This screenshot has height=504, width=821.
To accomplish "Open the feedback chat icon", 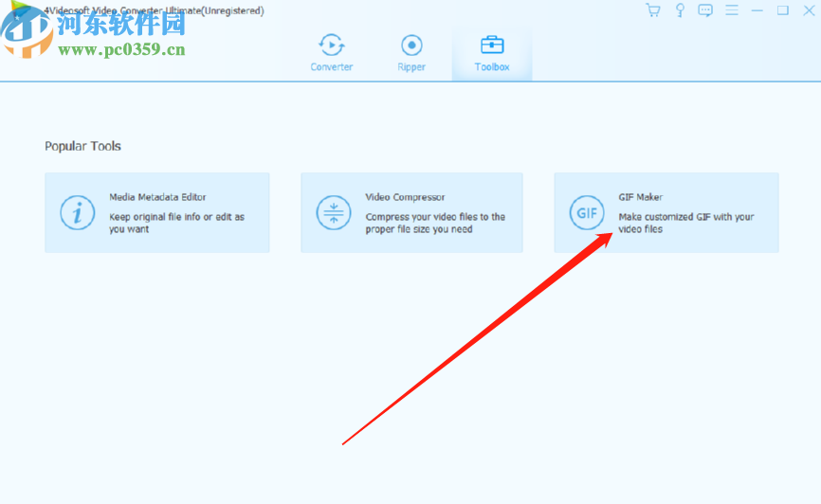I will (705, 10).
